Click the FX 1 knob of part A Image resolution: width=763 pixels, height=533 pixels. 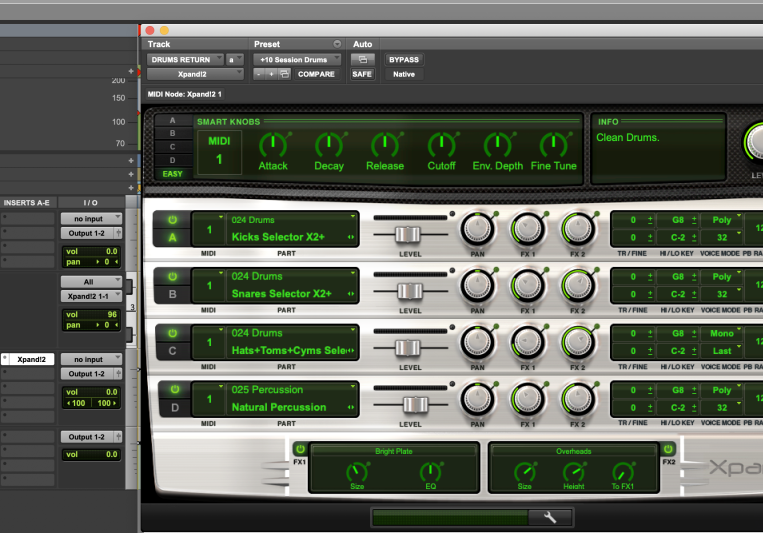pos(527,229)
